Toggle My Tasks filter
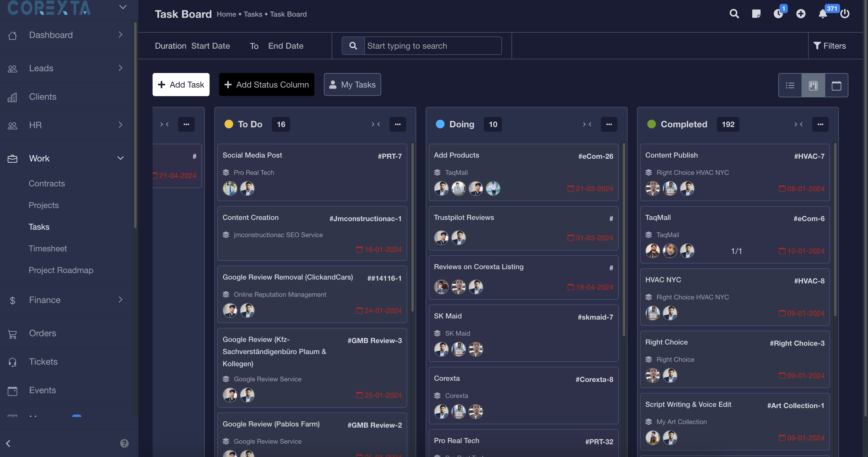The width and height of the screenshot is (868, 457). tap(352, 85)
